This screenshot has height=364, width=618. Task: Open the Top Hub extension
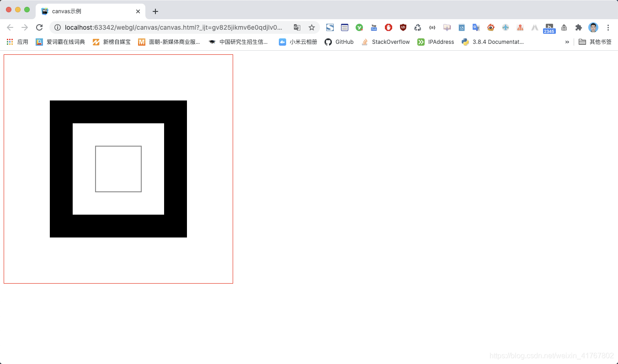(374, 27)
